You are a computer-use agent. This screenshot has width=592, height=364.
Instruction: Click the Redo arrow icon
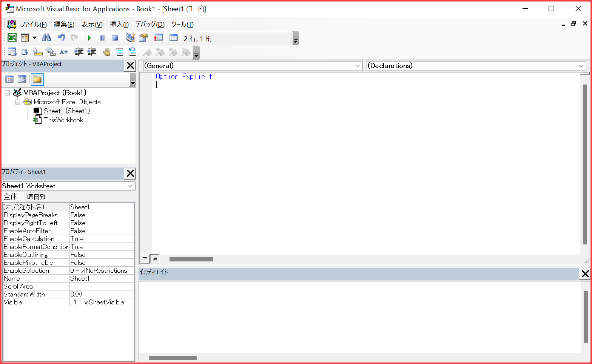74,38
